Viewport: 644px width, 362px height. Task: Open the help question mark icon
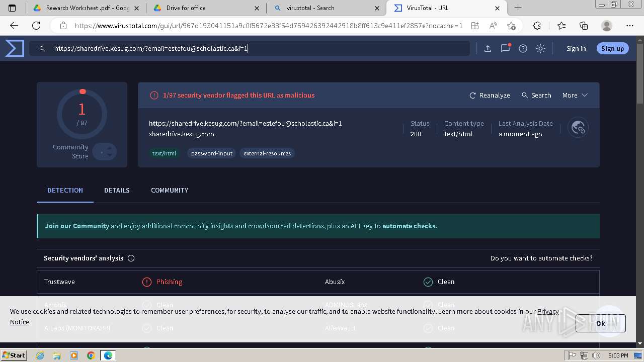[523, 48]
